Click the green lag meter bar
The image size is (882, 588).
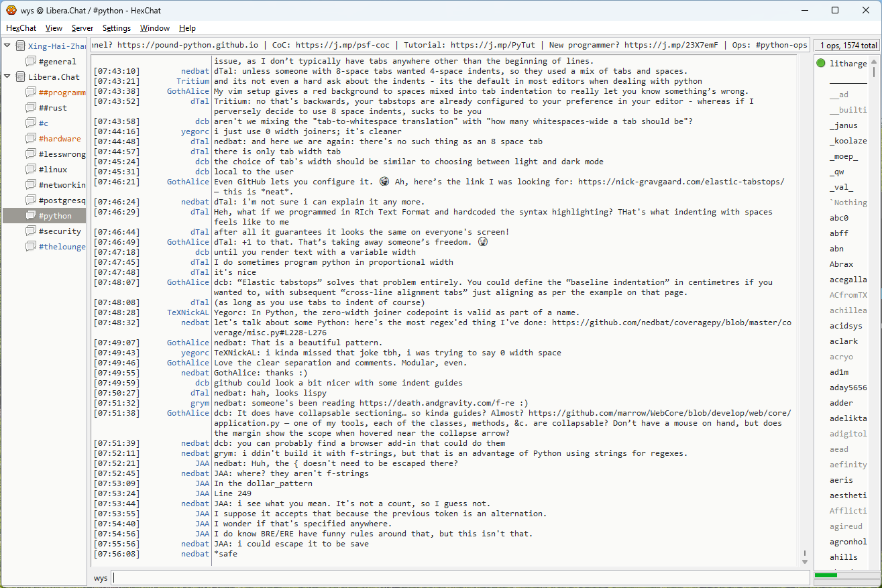click(x=826, y=575)
